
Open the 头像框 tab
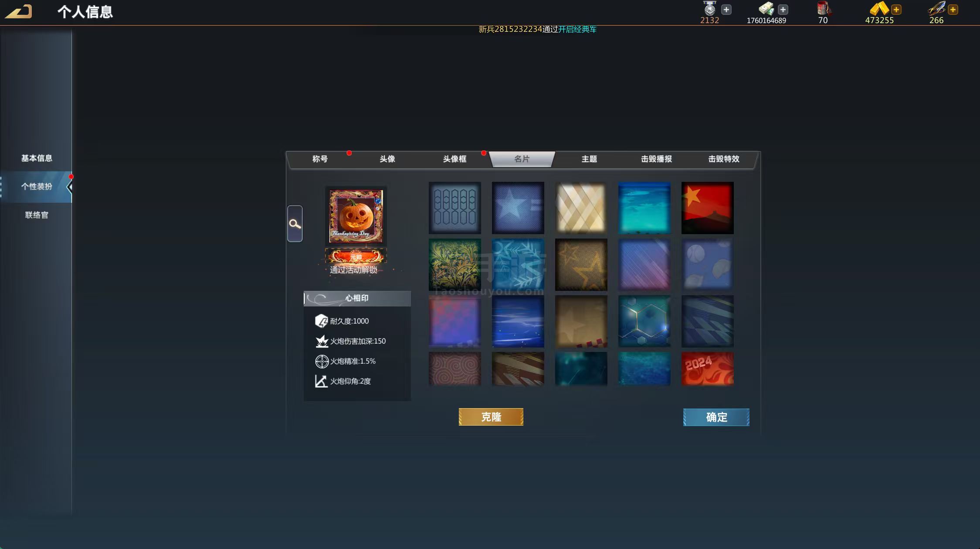(454, 159)
